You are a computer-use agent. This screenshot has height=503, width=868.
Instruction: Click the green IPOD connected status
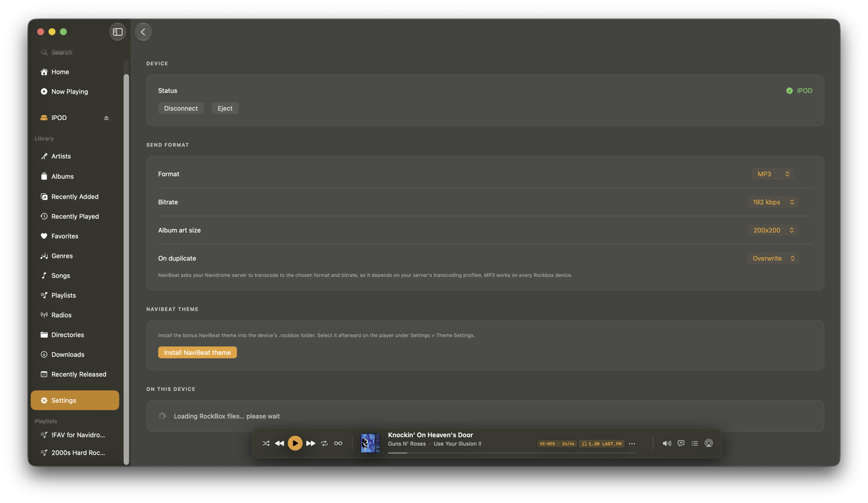coord(799,91)
